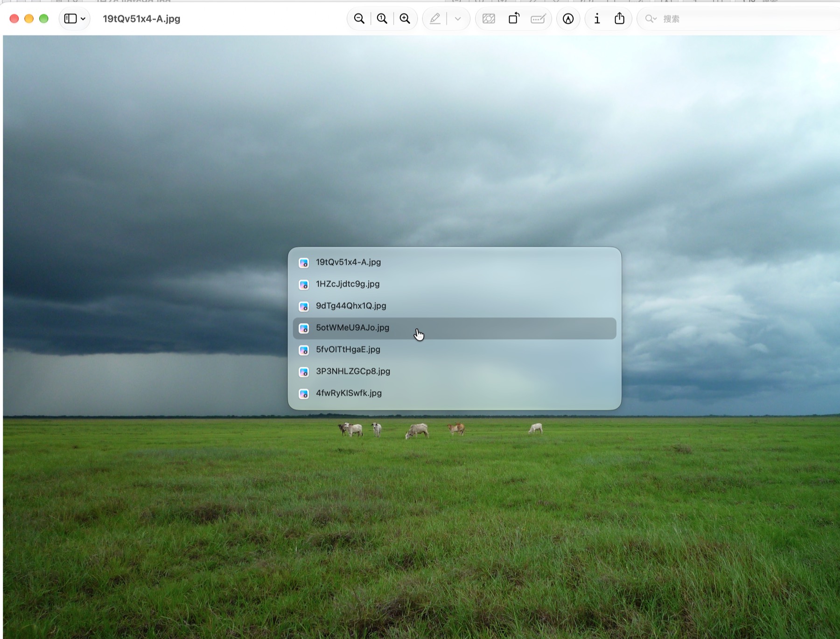Open 4fwRyKISwfk.jpg from the list
The image size is (840, 639).
click(455, 393)
